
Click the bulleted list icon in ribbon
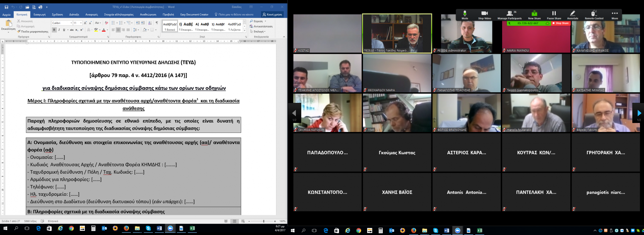(x=113, y=23)
